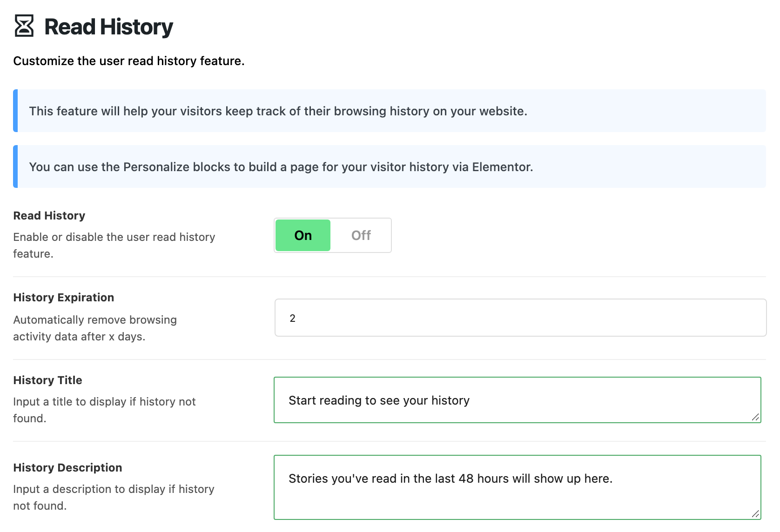Switch Read History to Off
The width and height of the screenshot is (780, 532).
point(361,235)
